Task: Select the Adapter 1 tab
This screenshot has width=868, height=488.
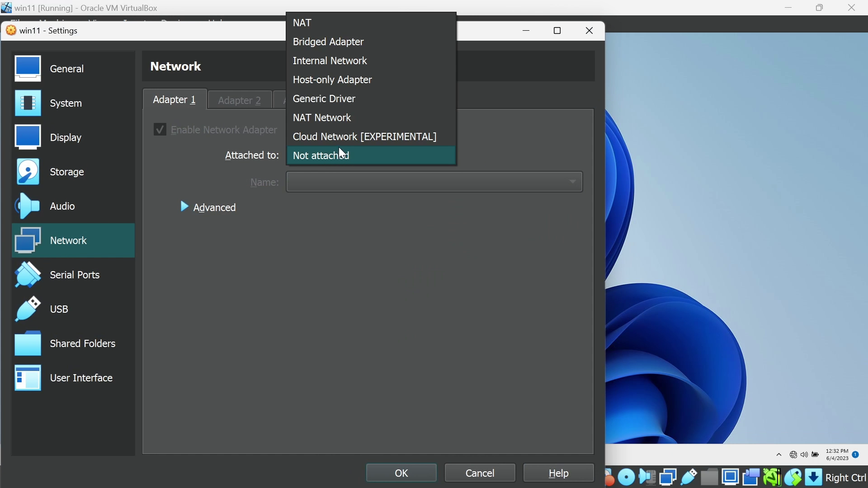Action: pos(175,99)
